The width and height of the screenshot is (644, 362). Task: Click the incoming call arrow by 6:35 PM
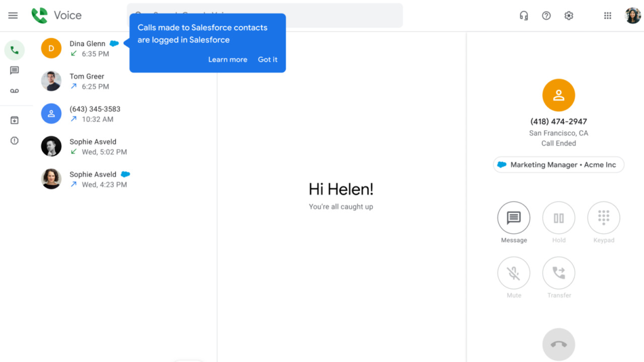coord(74,54)
